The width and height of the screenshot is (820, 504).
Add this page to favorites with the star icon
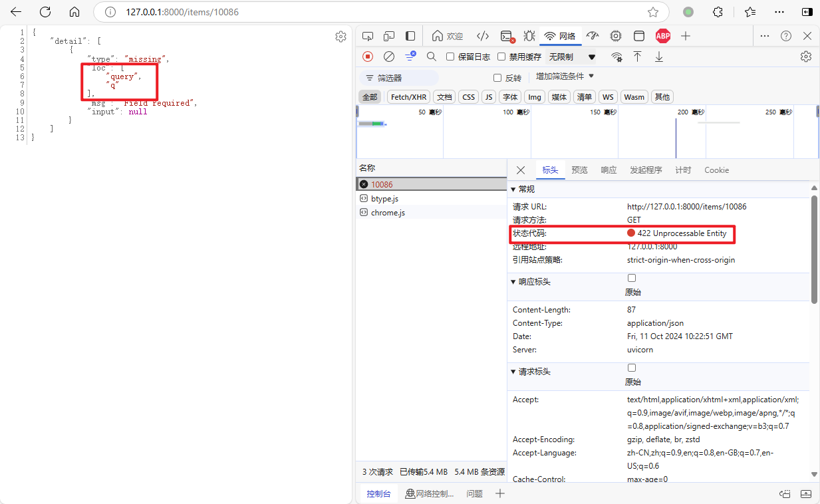point(653,12)
